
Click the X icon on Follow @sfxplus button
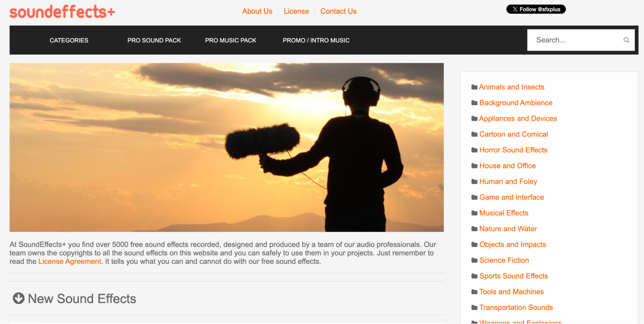516,9
